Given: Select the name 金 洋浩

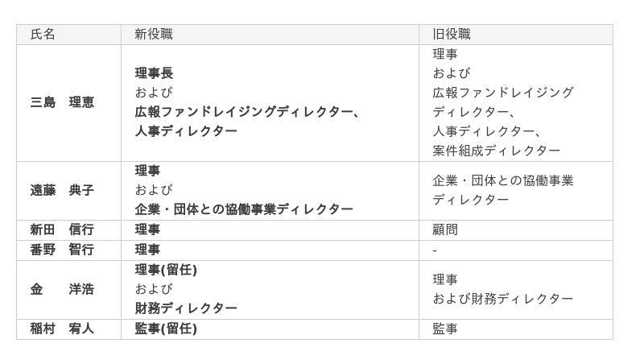Looking at the screenshot, I should coord(62,289).
